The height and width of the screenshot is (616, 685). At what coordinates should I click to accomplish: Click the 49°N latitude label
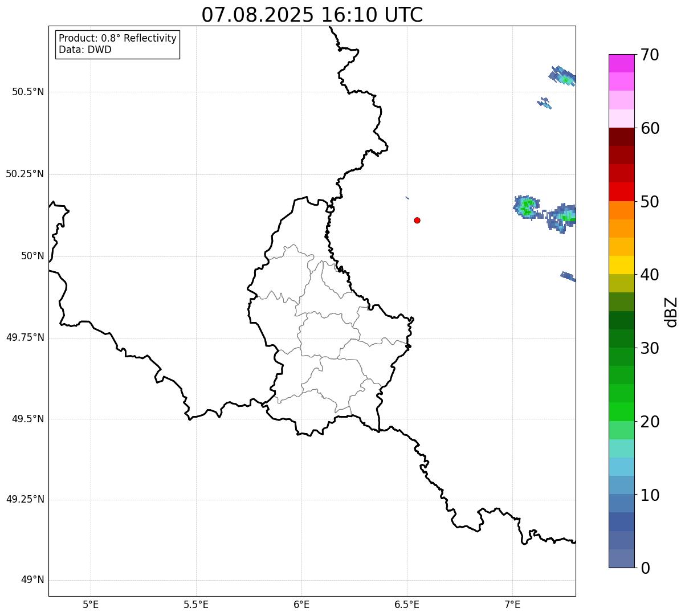[x=32, y=580]
